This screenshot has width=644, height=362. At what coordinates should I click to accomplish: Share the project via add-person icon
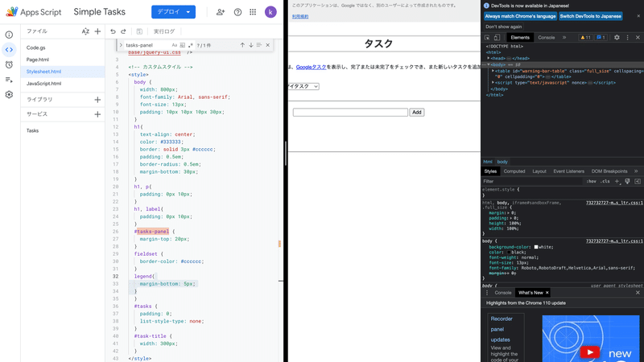click(221, 12)
